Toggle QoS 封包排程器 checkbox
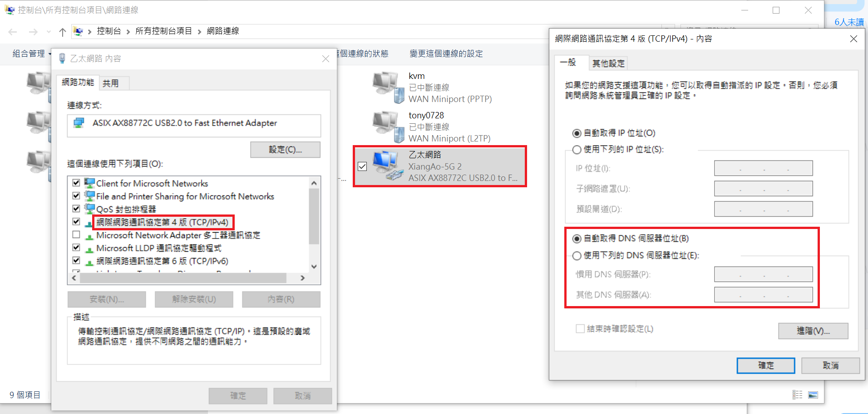 coord(76,209)
